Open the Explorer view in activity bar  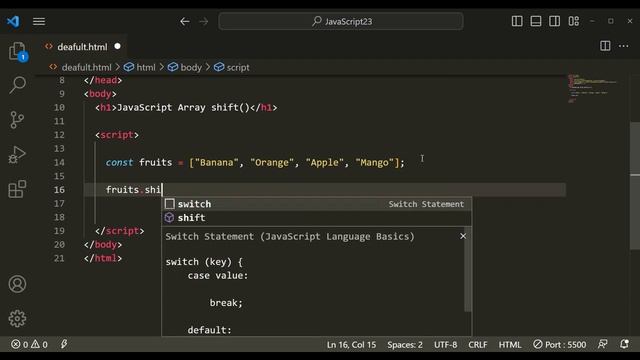coord(18,51)
